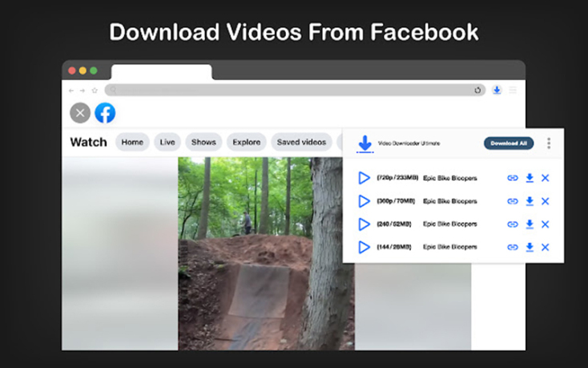Download the 240/52MB video
The width and height of the screenshot is (588, 368).
pyautogui.click(x=530, y=224)
